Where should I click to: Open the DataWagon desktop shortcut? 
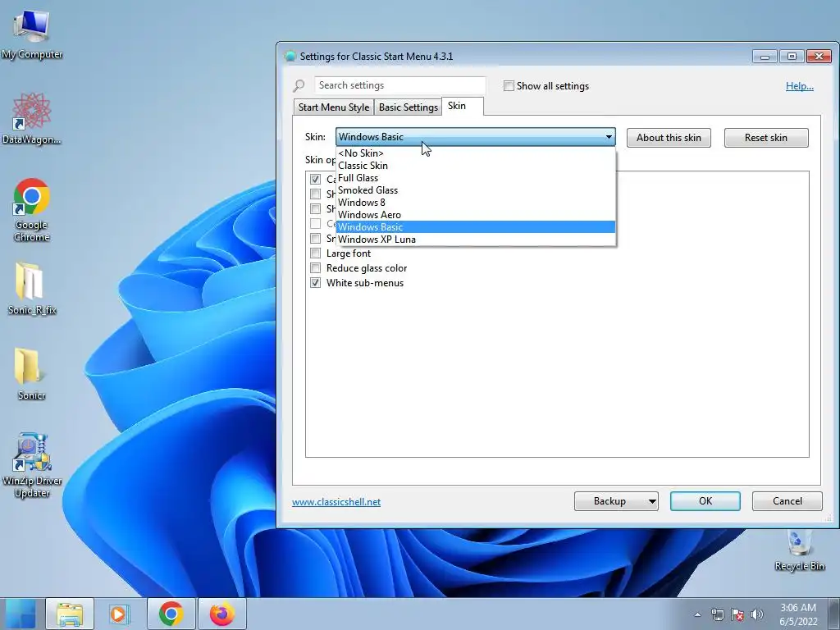(x=32, y=118)
